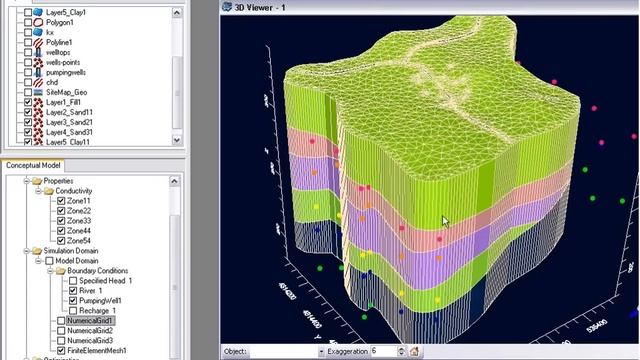This screenshot has width=640, height=360.
Task: Select the chd label in data tree
Action: tap(52, 82)
